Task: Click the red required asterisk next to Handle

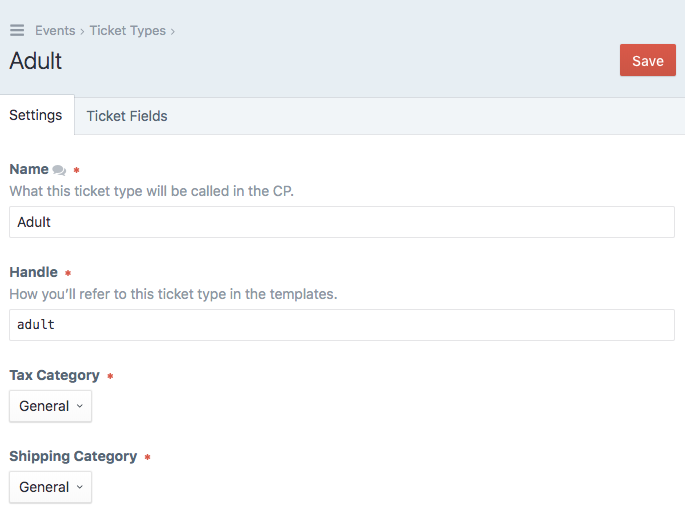Action: pos(68,273)
